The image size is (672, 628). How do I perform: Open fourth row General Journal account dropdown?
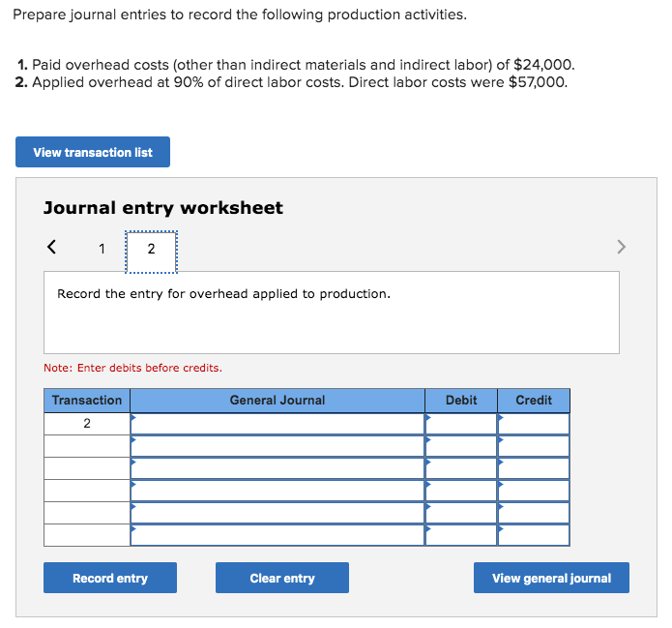click(x=278, y=491)
